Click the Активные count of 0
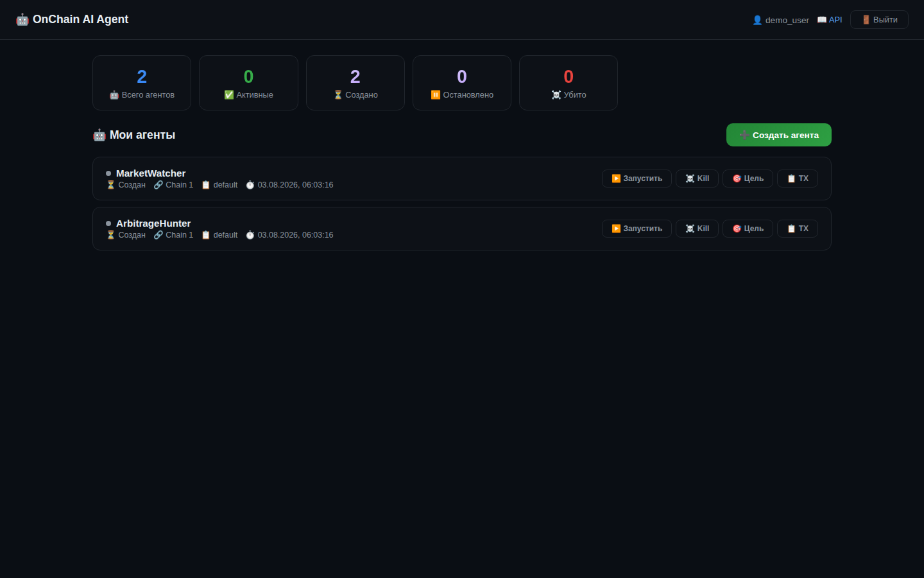This screenshot has width=924, height=578. (x=249, y=77)
